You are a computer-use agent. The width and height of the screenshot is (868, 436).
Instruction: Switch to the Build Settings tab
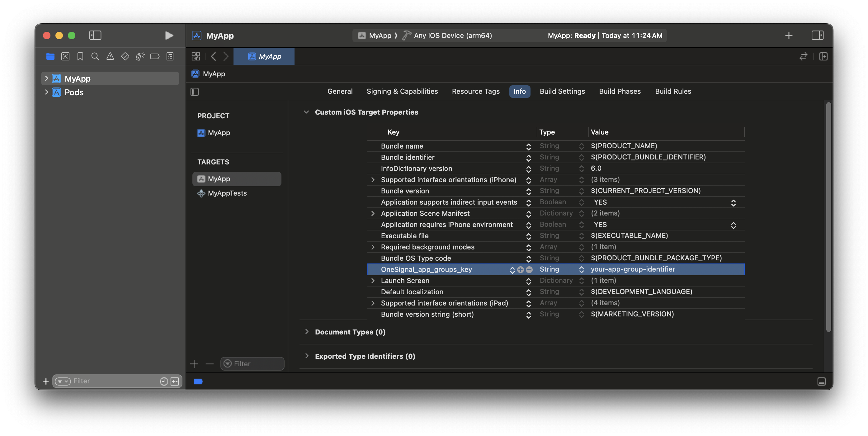pyautogui.click(x=562, y=91)
